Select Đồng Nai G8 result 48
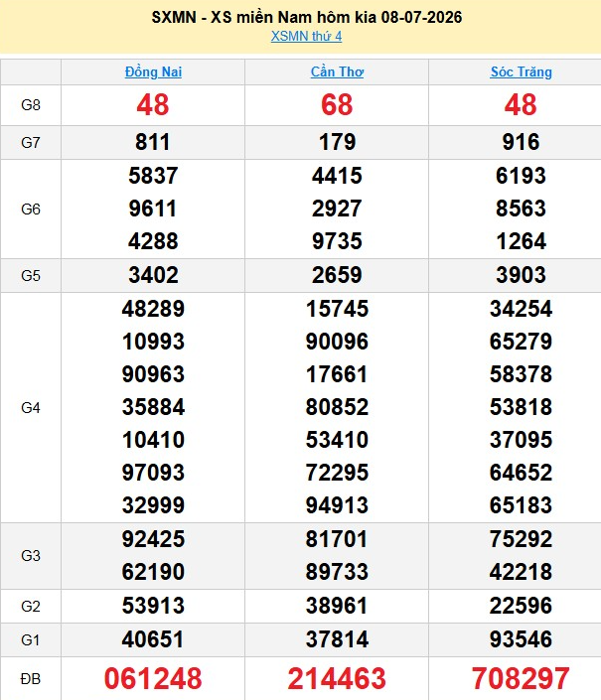601x700 pixels. point(153,105)
